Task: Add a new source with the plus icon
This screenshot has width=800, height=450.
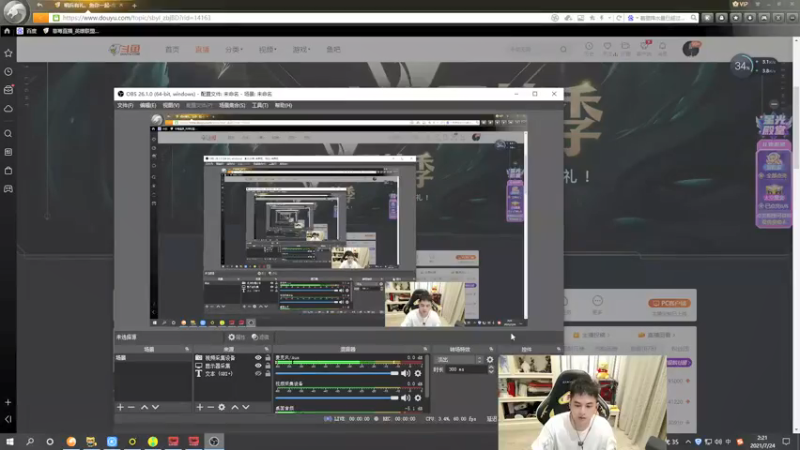Action: (x=200, y=407)
